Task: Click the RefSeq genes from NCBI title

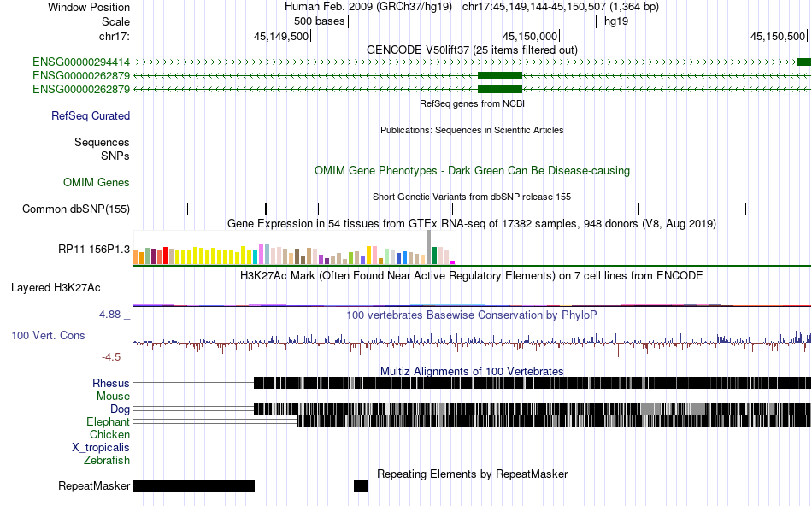Action: pyautogui.click(x=472, y=103)
